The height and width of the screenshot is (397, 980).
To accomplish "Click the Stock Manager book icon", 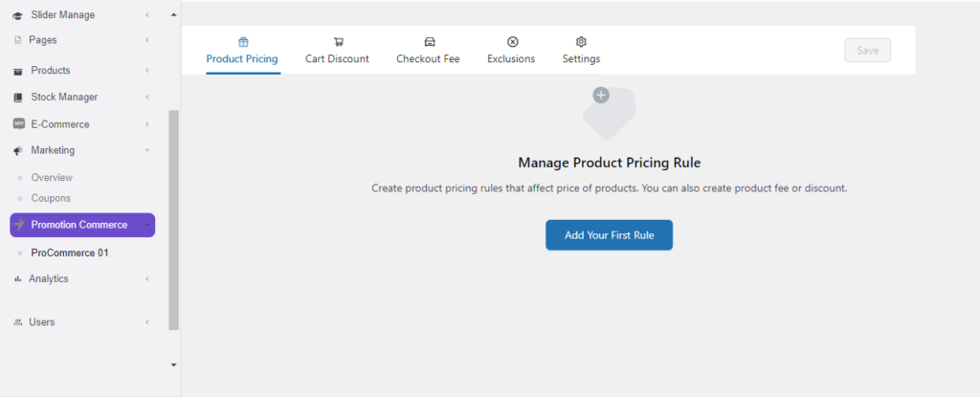I will click(18, 98).
